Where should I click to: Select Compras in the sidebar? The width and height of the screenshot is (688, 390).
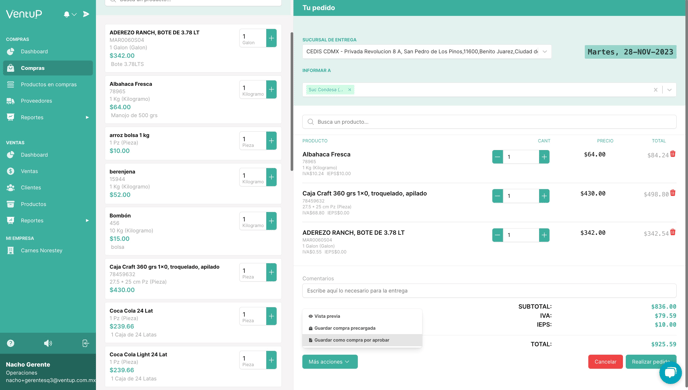(48, 68)
